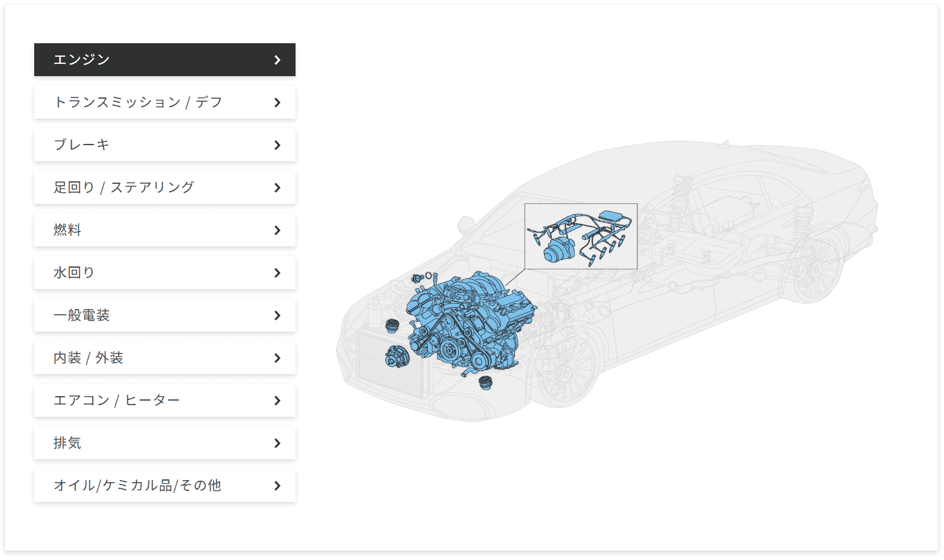
Task: Select the エンジン category
Action: 165,60
